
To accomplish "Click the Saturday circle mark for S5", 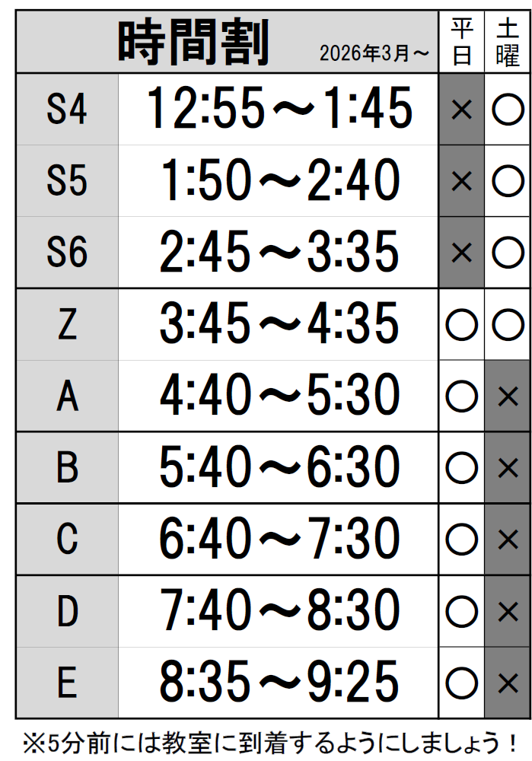I will (507, 181).
